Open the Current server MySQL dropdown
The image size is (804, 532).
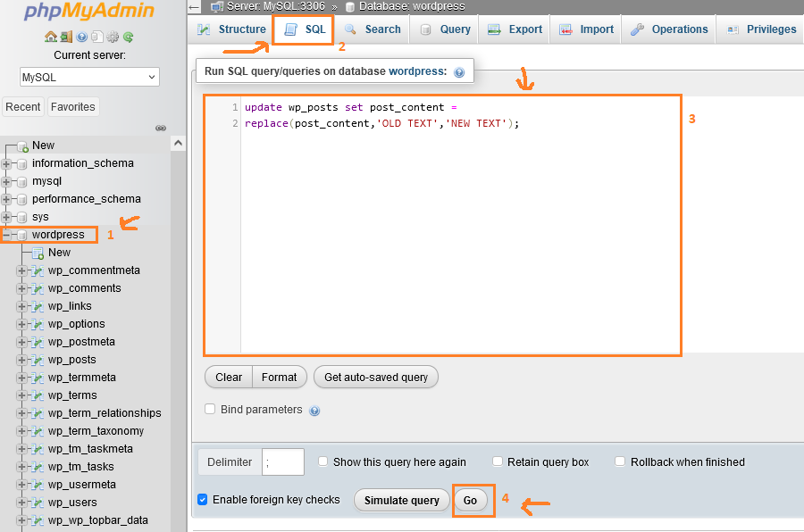click(89, 77)
